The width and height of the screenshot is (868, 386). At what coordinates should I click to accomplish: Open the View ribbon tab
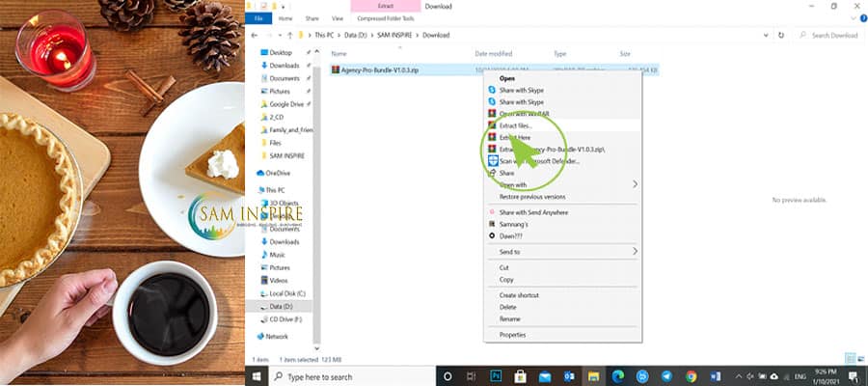tap(338, 17)
